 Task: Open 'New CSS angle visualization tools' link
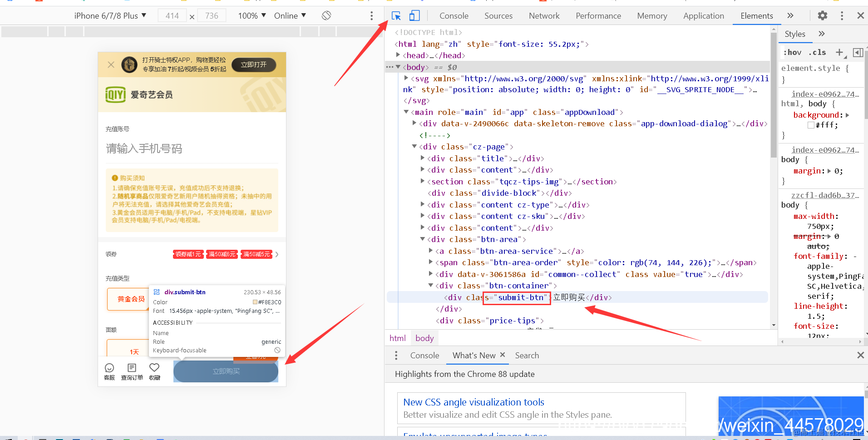click(473, 402)
